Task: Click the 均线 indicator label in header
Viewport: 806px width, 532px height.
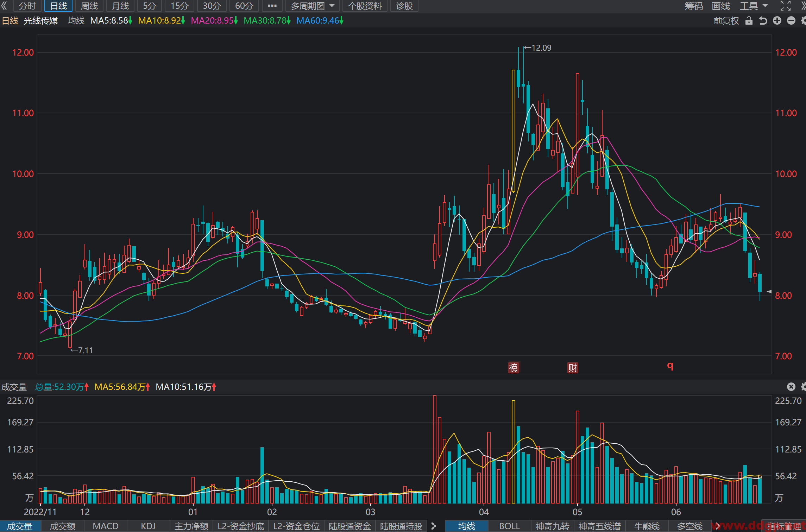Action: pyautogui.click(x=76, y=21)
